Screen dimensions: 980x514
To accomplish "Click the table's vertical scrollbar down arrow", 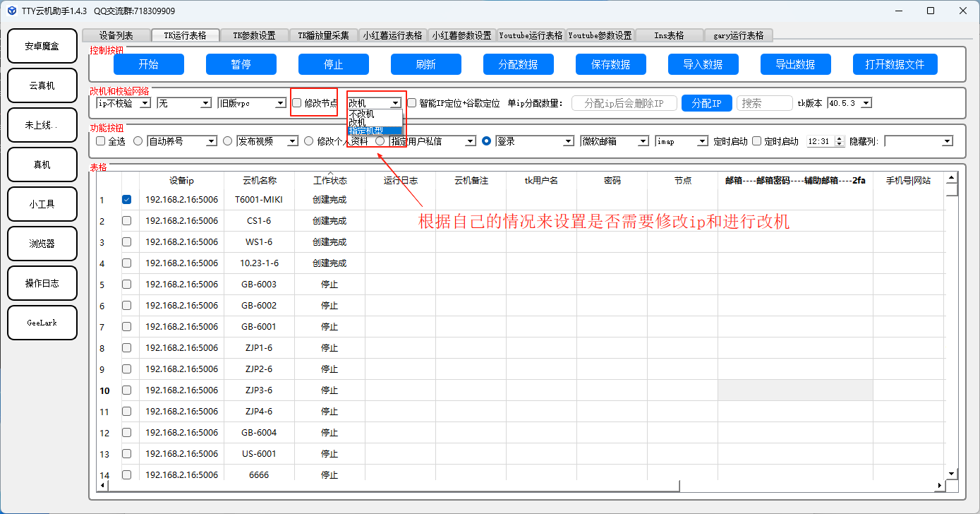I will tap(951, 473).
